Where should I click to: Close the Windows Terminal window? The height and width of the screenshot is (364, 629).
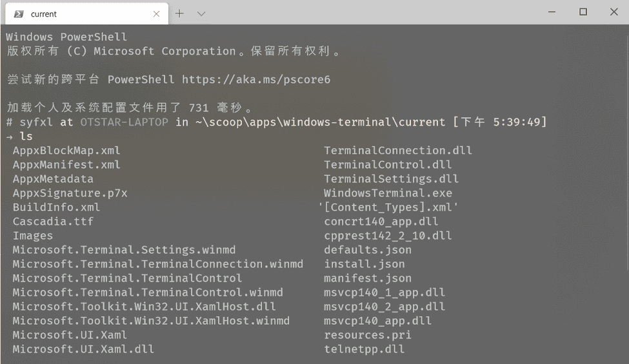pos(614,12)
